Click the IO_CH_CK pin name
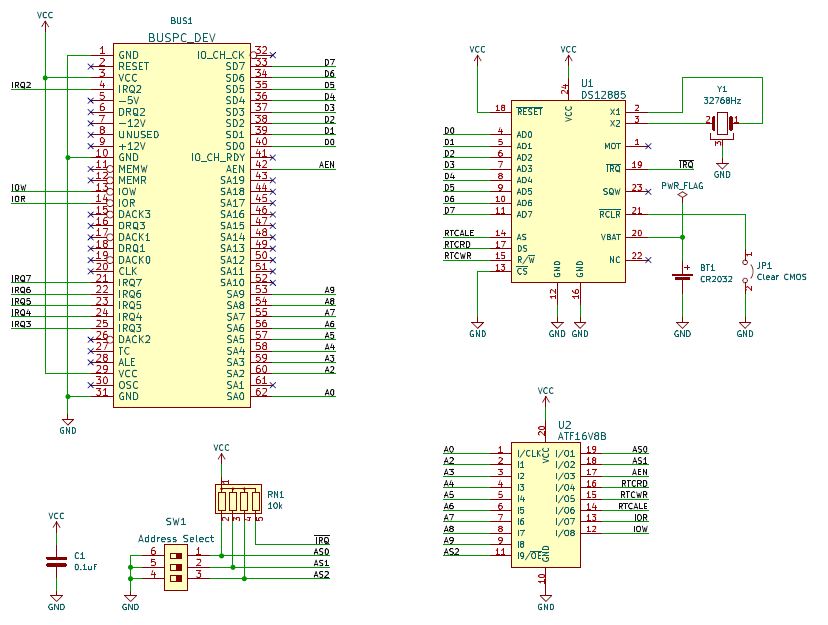Screen dimensions: 828x625 click(221, 55)
